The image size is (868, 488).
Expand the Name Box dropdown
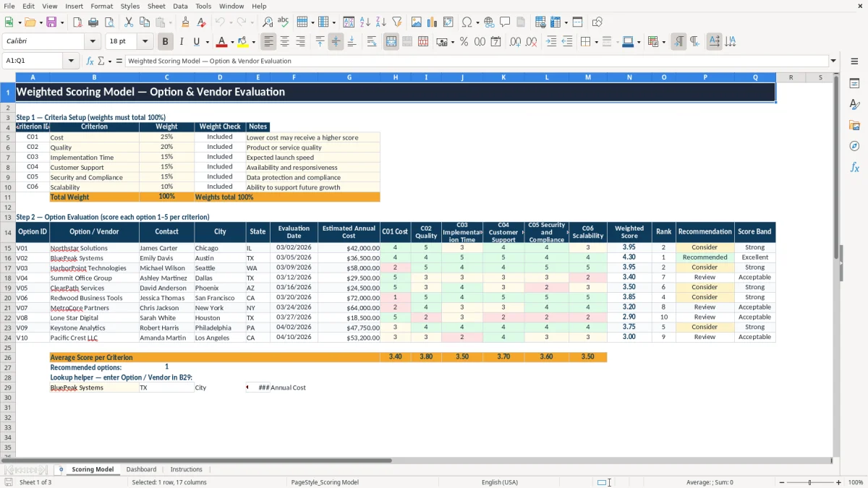[x=72, y=61]
